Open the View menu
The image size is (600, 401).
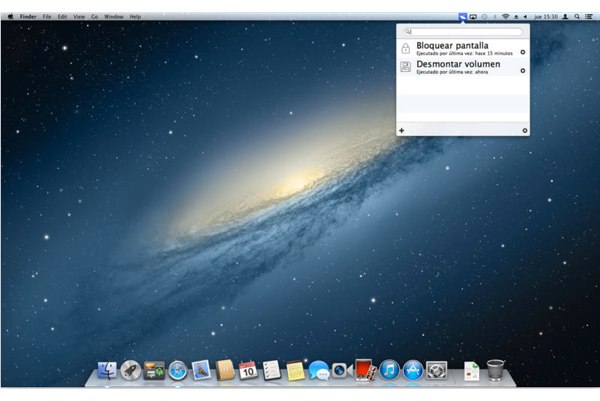click(x=79, y=16)
